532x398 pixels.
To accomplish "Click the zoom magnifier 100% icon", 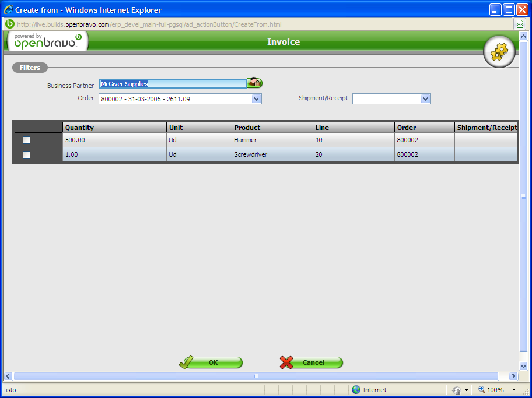I will 482,390.
